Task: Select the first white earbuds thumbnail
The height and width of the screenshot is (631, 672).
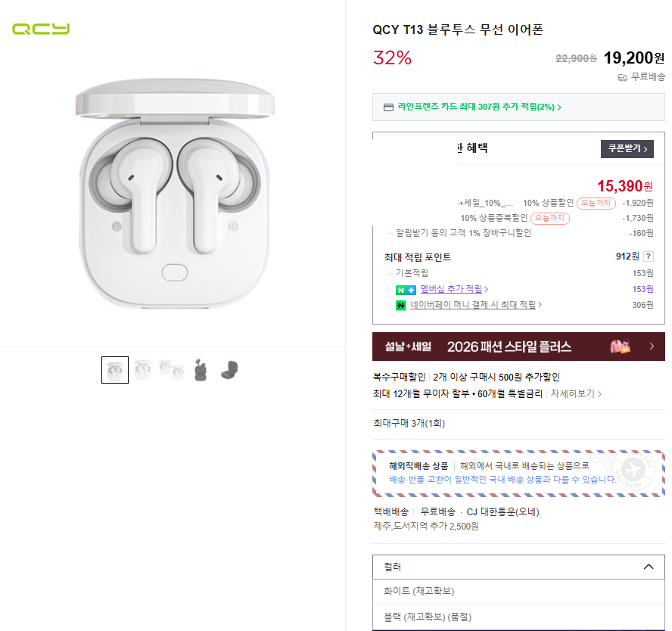Action: [x=115, y=370]
